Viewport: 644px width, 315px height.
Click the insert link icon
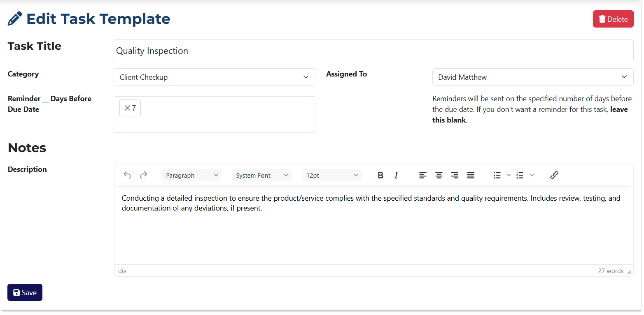pos(554,175)
